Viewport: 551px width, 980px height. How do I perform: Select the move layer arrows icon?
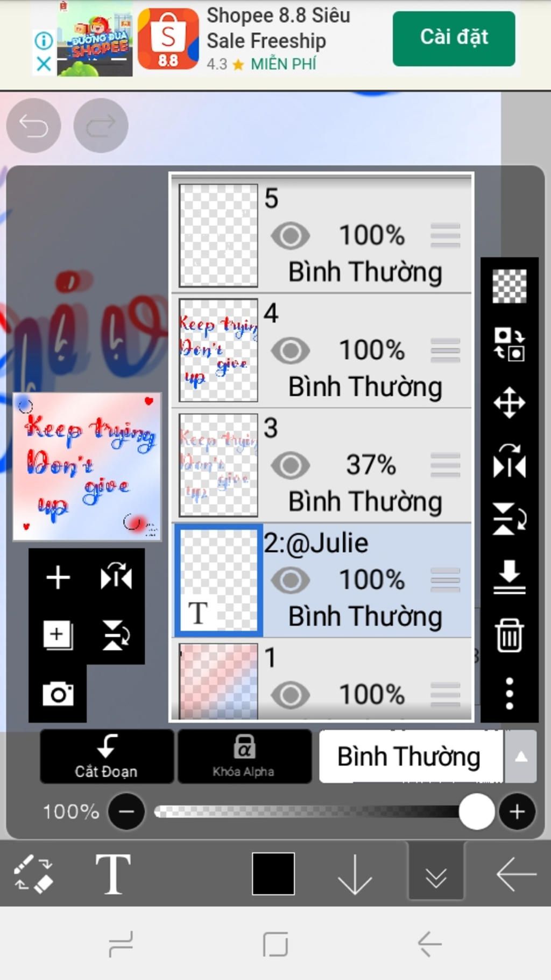point(509,402)
